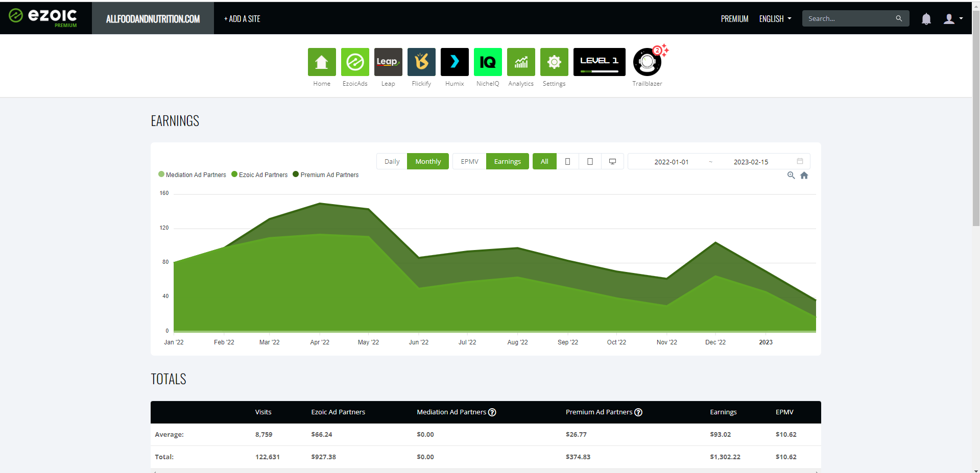980x473 pixels.
Task: Edit the start date 2022-01-01
Action: coord(671,162)
